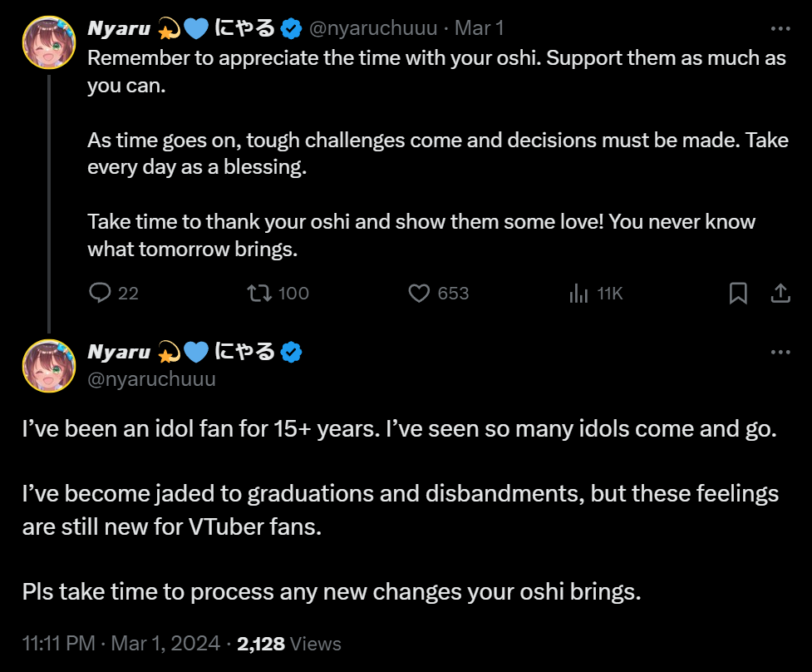Open @nyaruchuuu handle in first tweet header
The height and width of the screenshot is (672, 812).
tap(372, 28)
